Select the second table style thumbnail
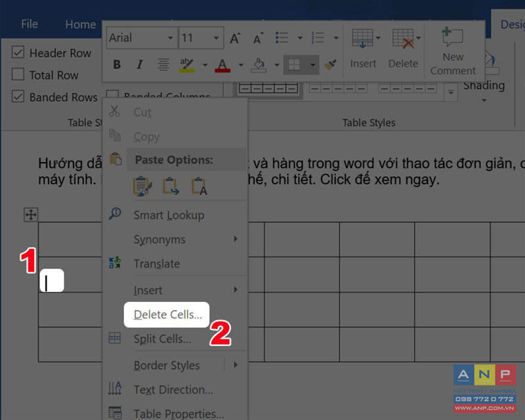 (338, 89)
